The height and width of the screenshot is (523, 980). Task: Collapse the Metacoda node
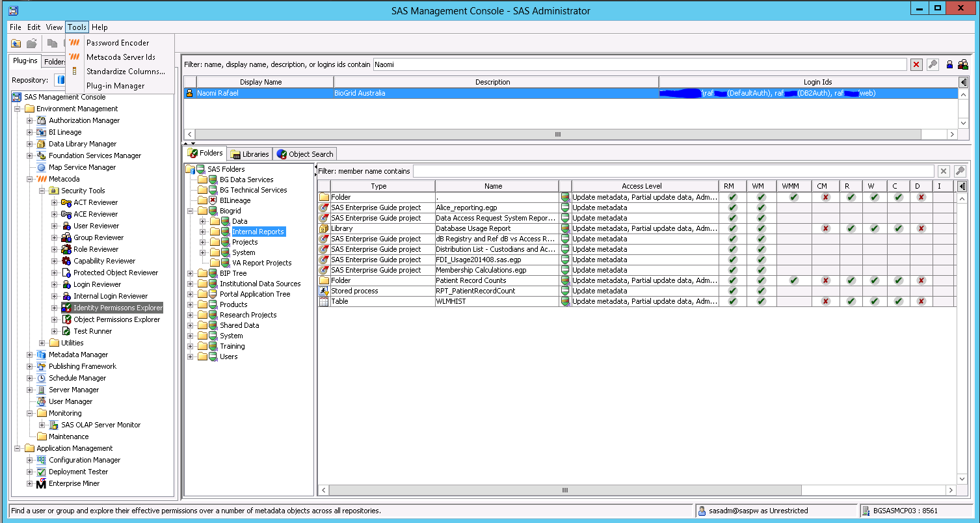[x=29, y=179]
